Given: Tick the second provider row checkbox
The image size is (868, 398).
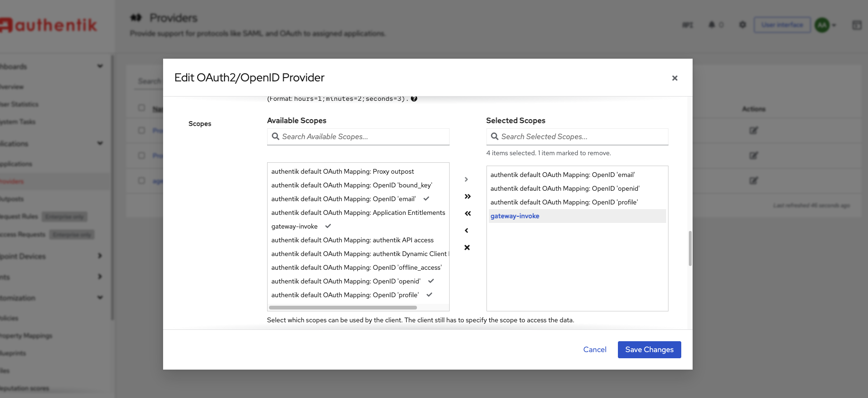Looking at the screenshot, I should (x=141, y=155).
